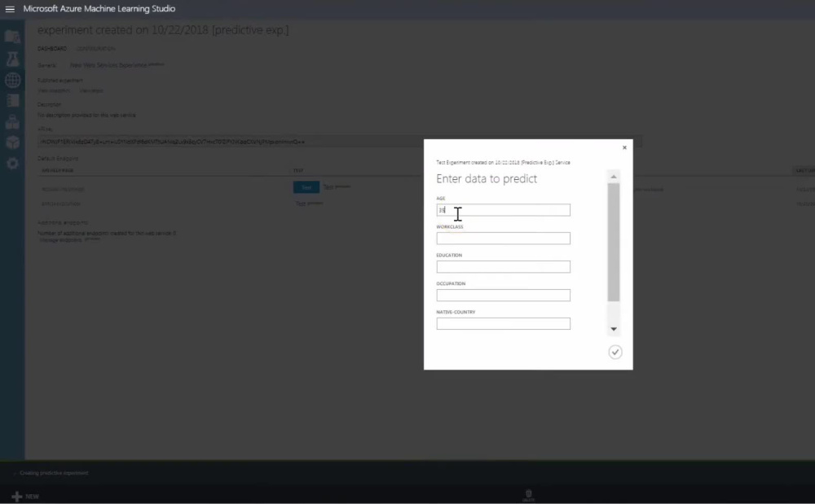Screen dimensions: 815x504
Task: Click the AGE input field
Action: pyautogui.click(x=503, y=210)
